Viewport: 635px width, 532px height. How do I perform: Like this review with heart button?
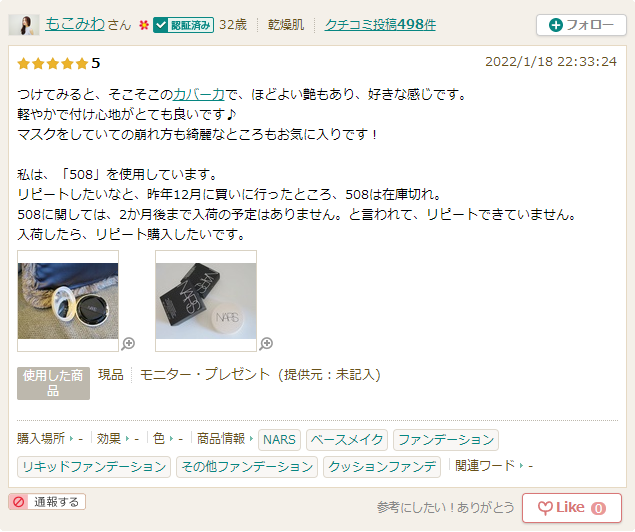(572, 508)
